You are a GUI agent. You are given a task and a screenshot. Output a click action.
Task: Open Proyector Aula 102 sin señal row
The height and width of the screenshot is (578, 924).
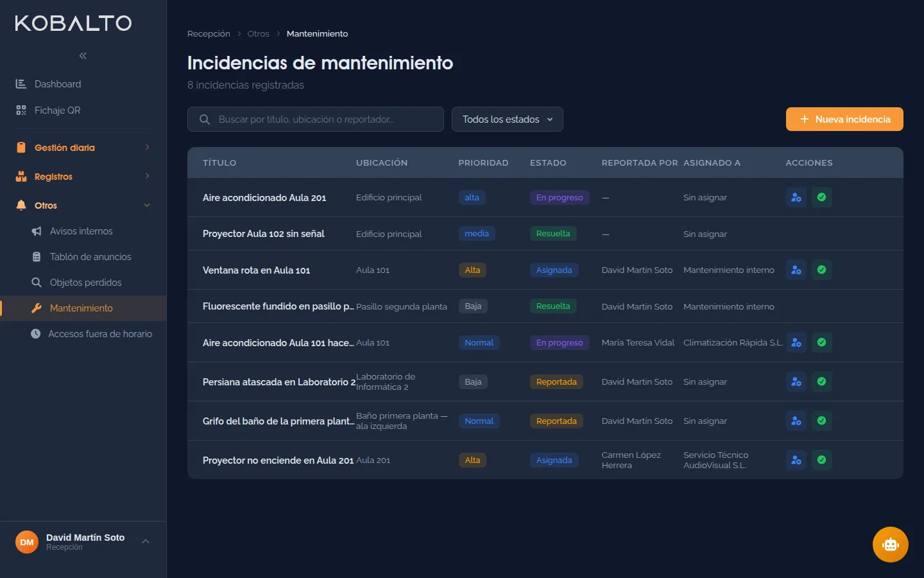click(545, 234)
